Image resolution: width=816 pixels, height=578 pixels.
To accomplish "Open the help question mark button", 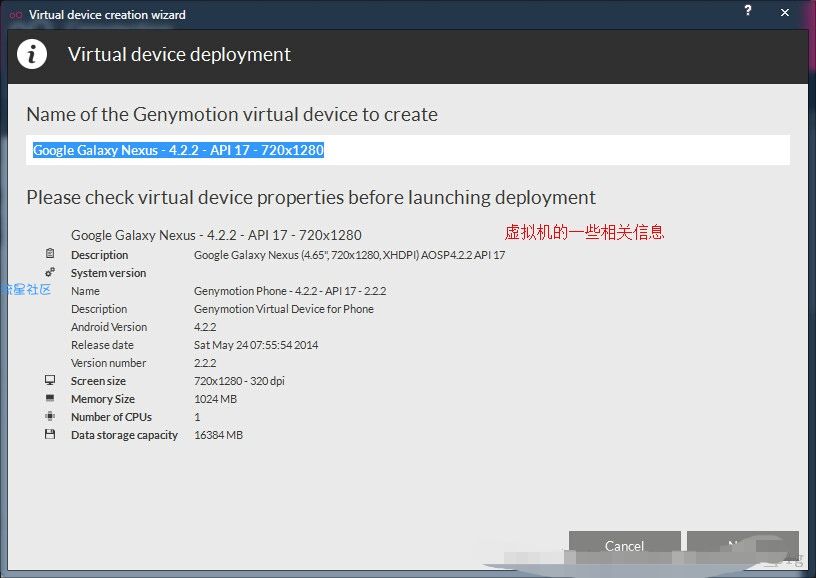I will pyautogui.click(x=748, y=10).
